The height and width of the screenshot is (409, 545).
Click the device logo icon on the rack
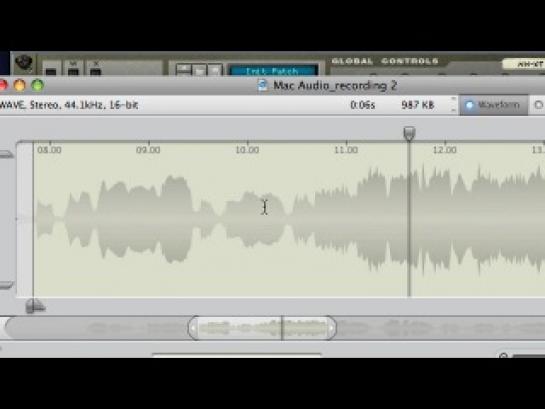[x=24, y=63]
